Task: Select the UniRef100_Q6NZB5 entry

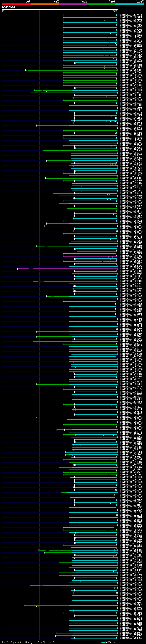Action: (131, 311)
